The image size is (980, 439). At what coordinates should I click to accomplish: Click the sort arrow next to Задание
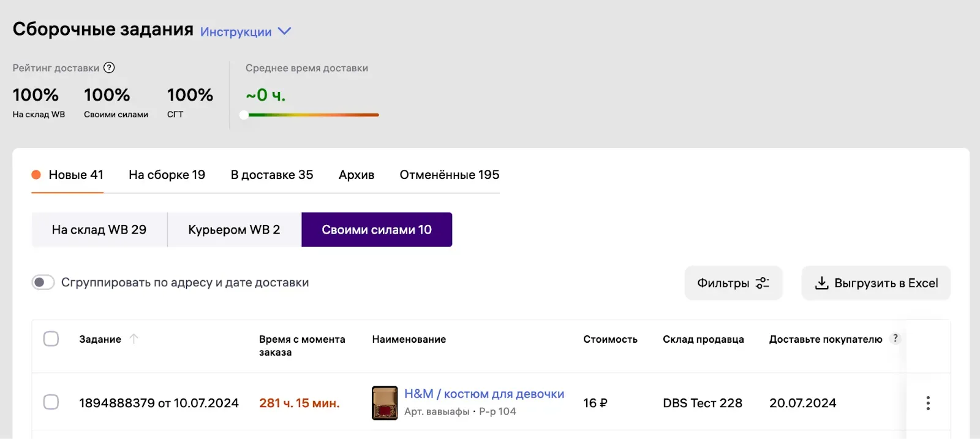[x=134, y=339]
